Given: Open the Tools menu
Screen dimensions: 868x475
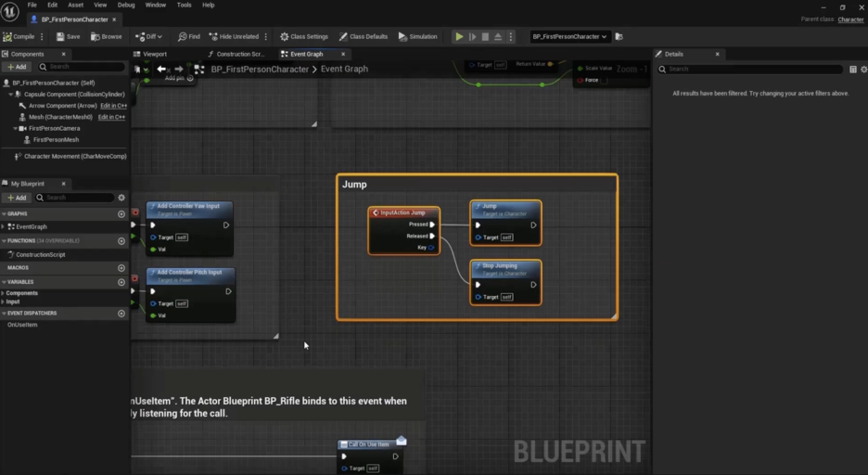Looking at the screenshot, I should coord(184,5).
